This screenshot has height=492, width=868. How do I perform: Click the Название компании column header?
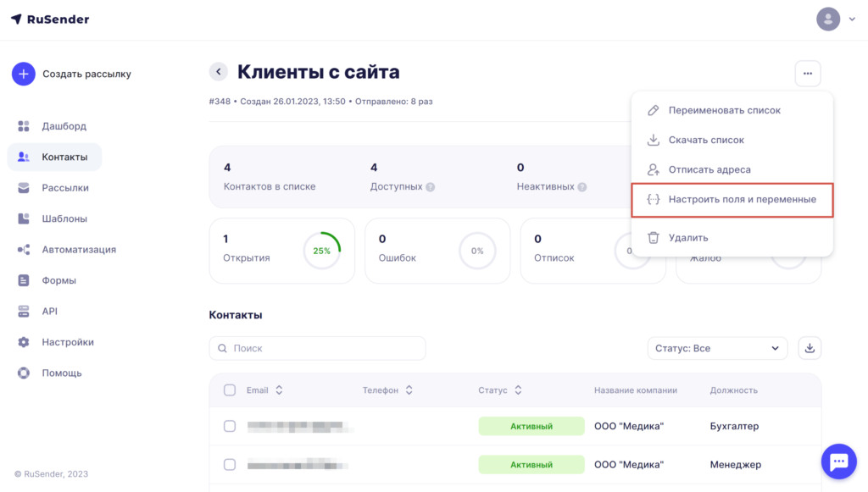coord(636,390)
